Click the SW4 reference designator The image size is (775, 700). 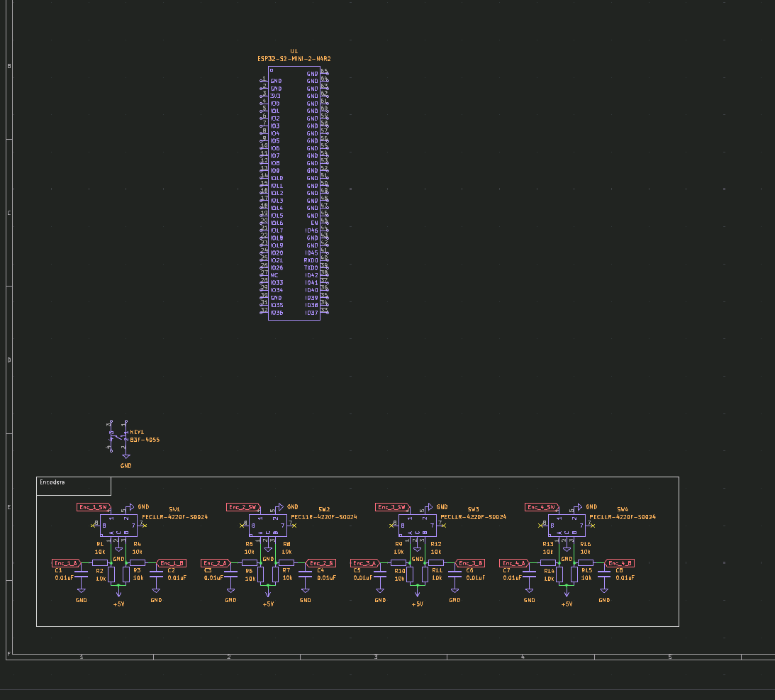point(623,509)
